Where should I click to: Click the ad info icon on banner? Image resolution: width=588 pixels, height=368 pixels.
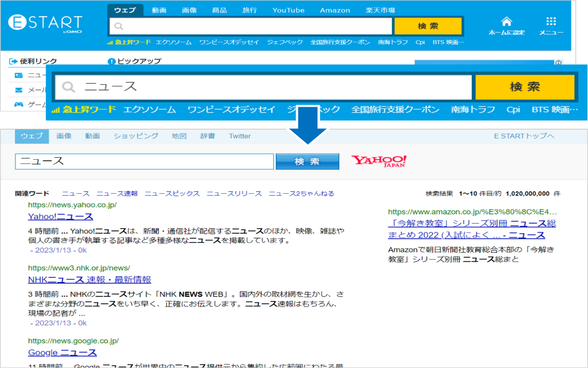[x=559, y=62]
